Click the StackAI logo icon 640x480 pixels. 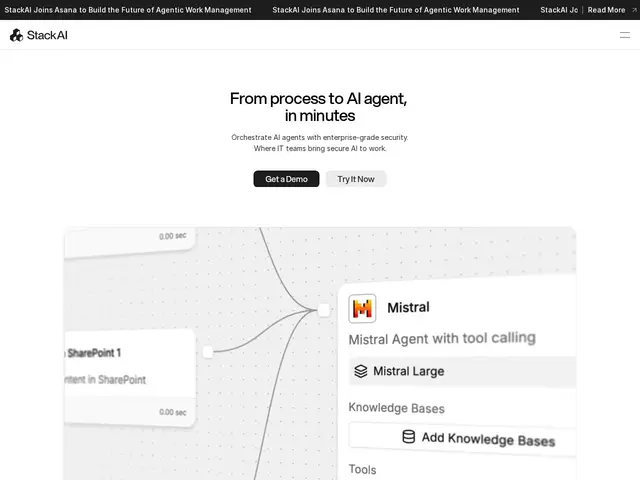click(x=16, y=36)
